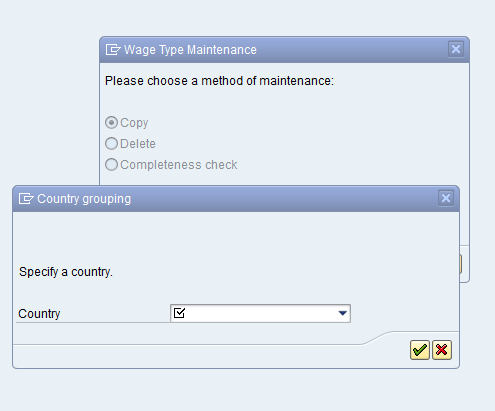Click inside the Country combo box field
The height and width of the screenshot is (411, 495).
(x=260, y=313)
